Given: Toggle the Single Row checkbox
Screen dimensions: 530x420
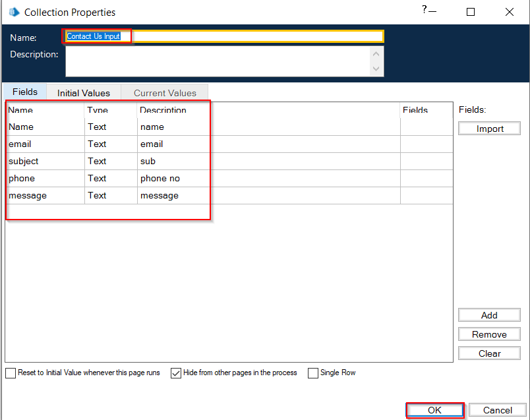Looking at the screenshot, I should 313,373.
